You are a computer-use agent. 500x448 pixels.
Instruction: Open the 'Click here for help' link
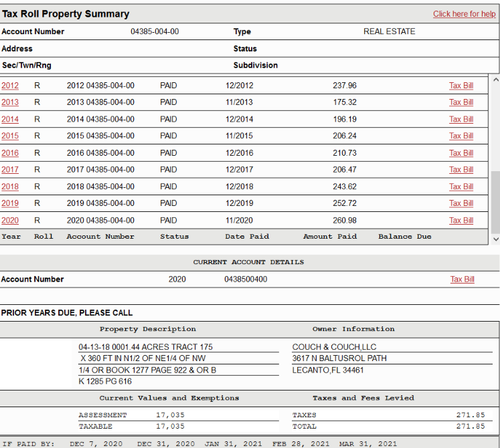click(464, 14)
